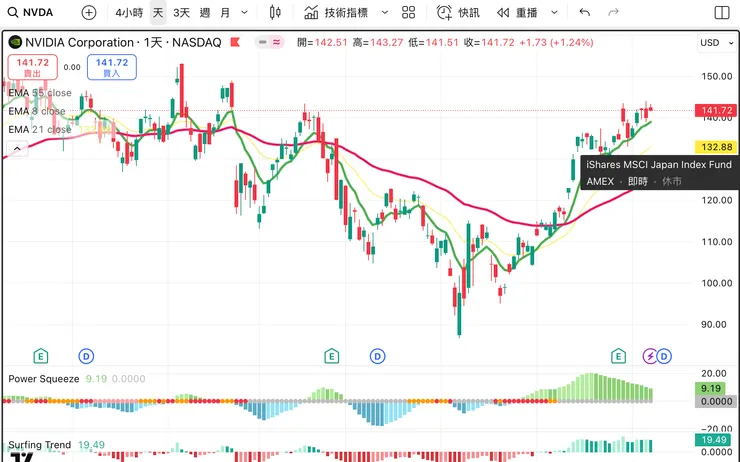Click the leftmost earnings E marker

pos(41,356)
